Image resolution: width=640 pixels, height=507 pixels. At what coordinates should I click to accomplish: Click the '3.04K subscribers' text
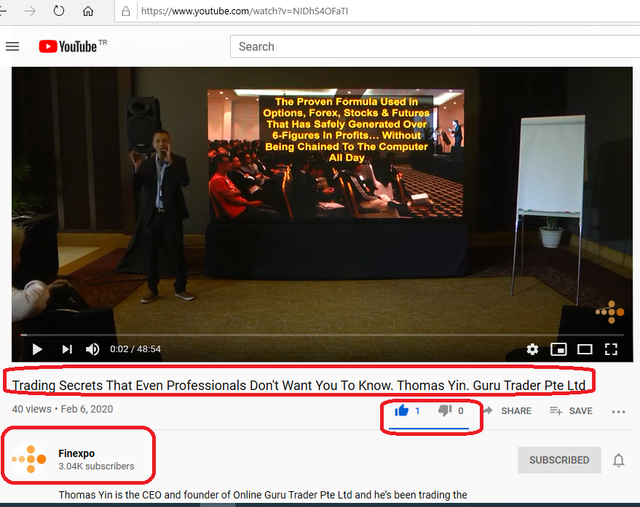coord(96,466)
